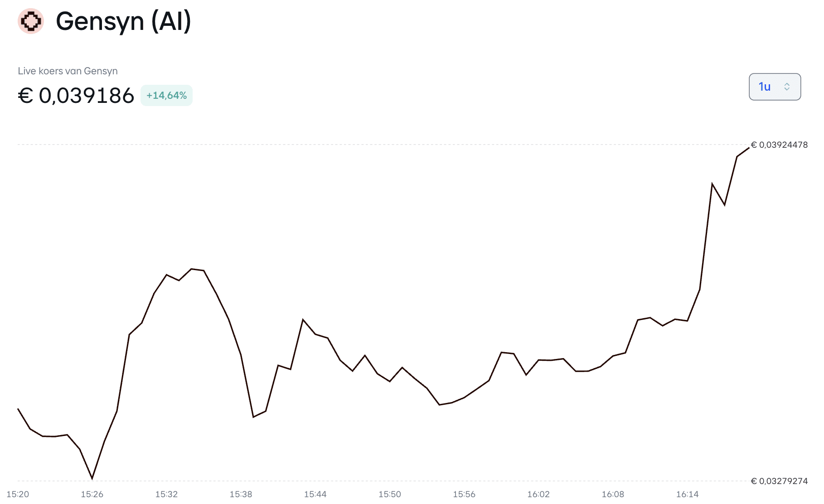Click the 15:38 time axis label
The image size is (824, 504).
click(x=241, y=494)
